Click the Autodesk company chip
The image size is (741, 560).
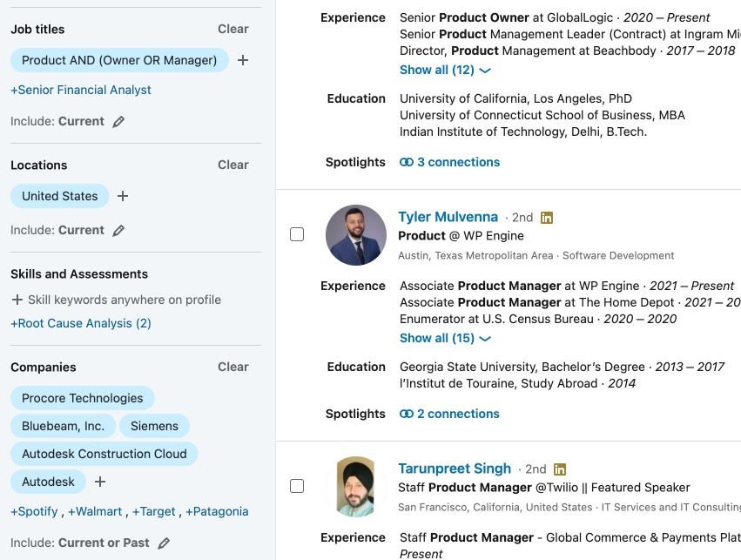48,482
